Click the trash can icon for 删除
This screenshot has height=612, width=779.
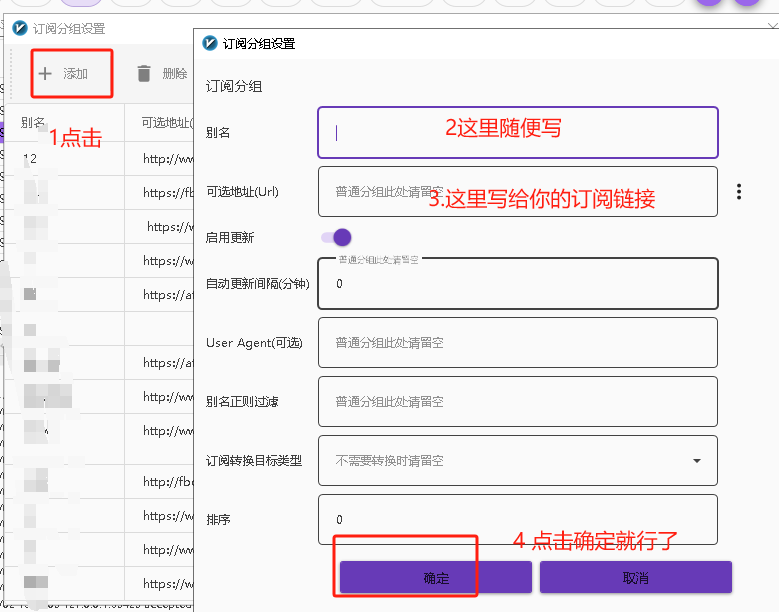coord(144,74)
